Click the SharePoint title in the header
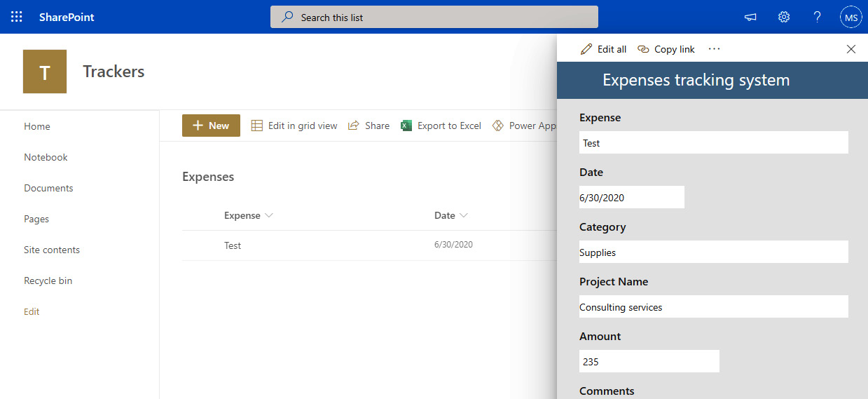The height and width of the screenshot is (399, 868). [x=67, y=17]
